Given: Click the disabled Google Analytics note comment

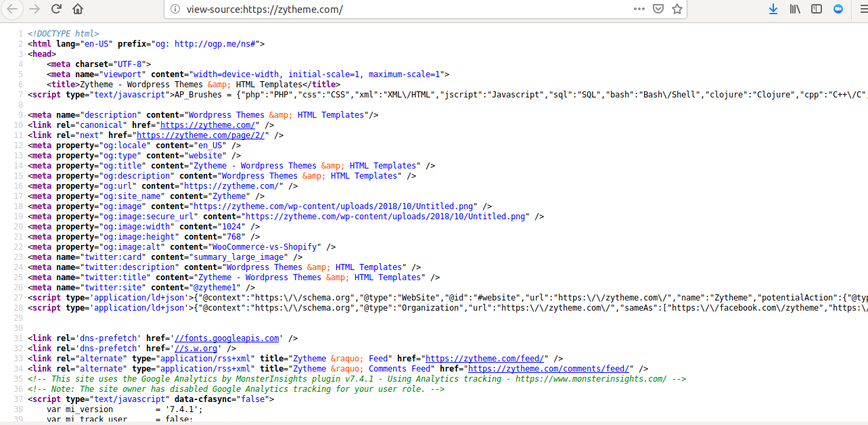Looking at the screenshot, I should click(x=236, y=389).
